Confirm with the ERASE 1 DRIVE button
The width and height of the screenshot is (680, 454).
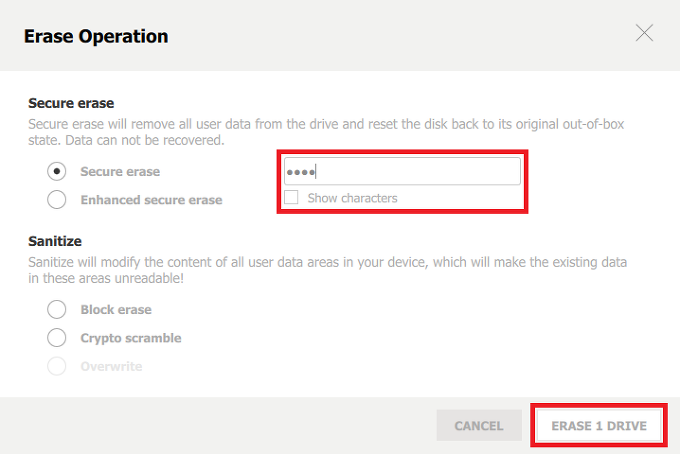pyautogui.click(x=599, y=425)
